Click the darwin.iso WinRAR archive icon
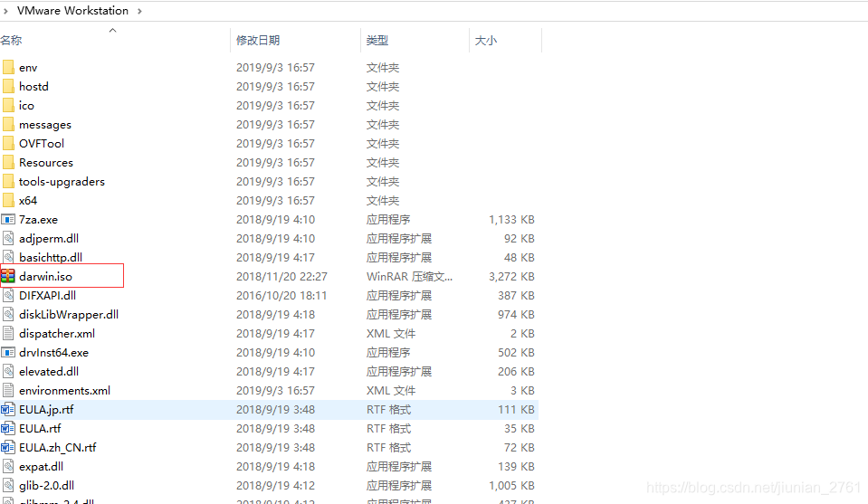Viewport: 868px width, 504px height. pyautogui.click(x=8, y=276)
